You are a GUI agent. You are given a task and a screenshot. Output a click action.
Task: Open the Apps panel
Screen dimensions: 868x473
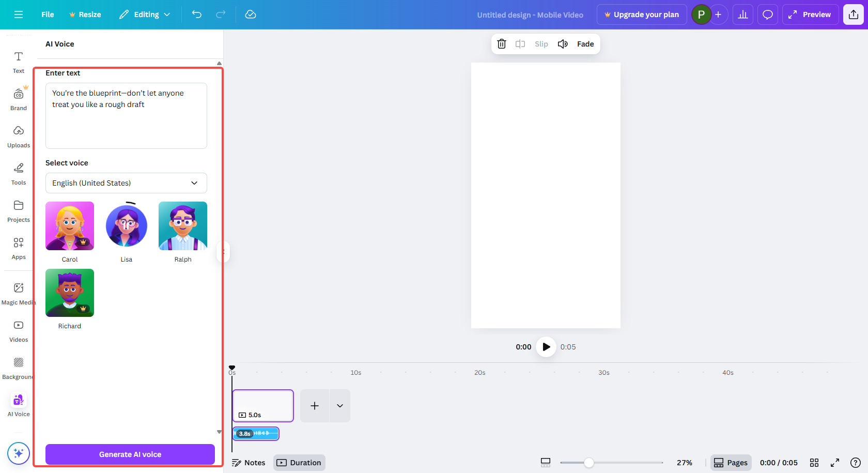coord(18,248)
